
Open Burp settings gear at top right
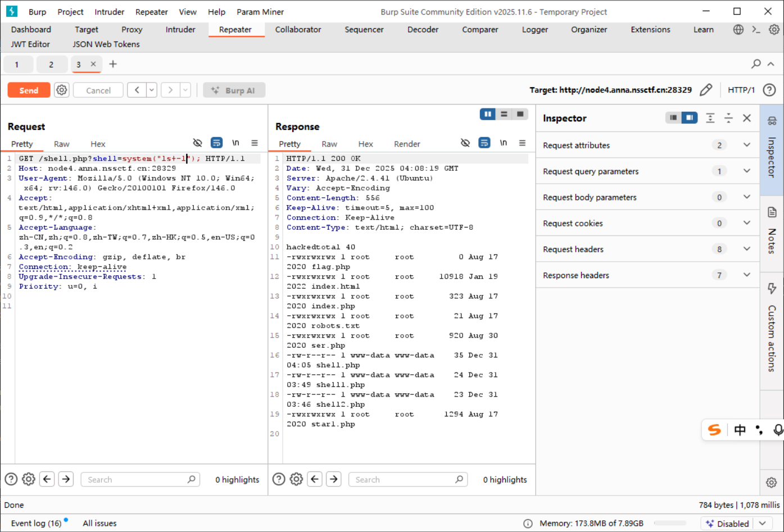774,30
